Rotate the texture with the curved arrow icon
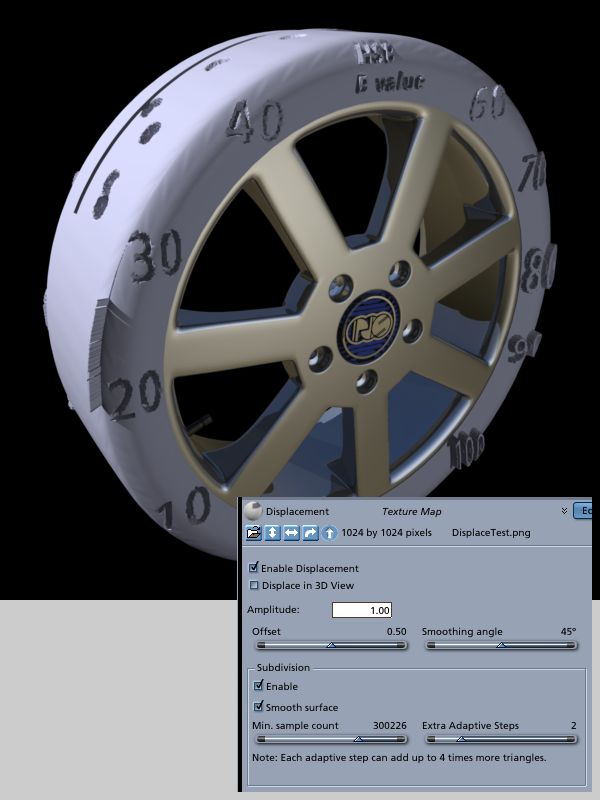Image resolution: width=600 pixels, height=800 pixels. [x=310, y=533]
